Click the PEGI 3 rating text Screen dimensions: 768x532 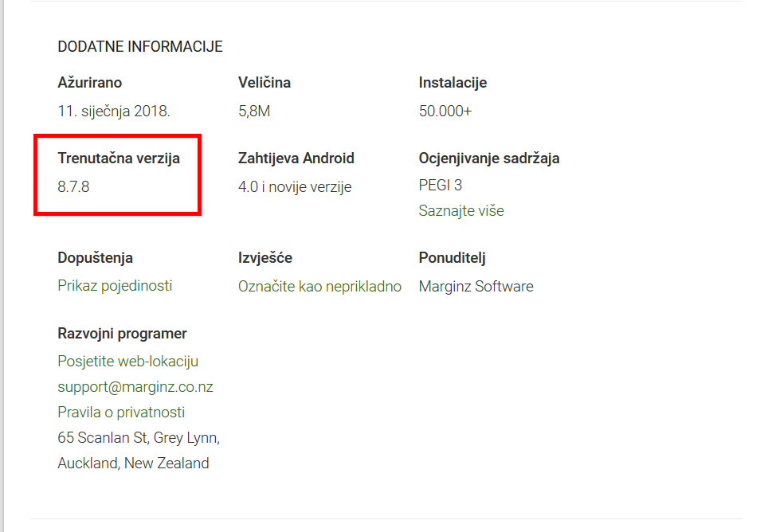coord(440,186)
